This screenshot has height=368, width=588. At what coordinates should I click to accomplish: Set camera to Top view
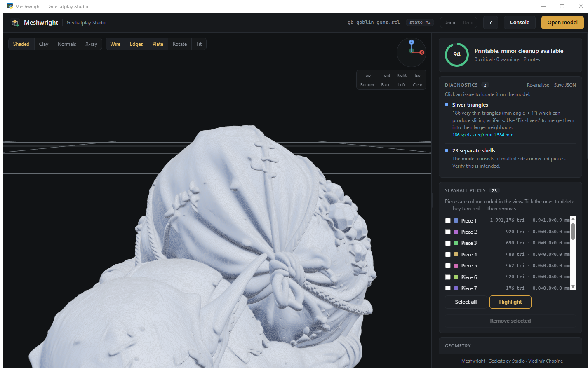point(367,75)
